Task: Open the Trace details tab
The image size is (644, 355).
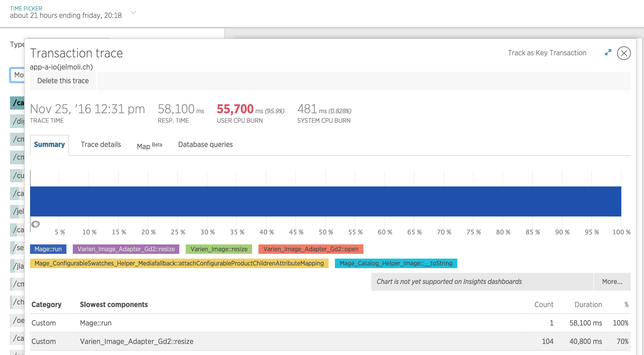Action: pyautogui.click(x=101, y=145)
